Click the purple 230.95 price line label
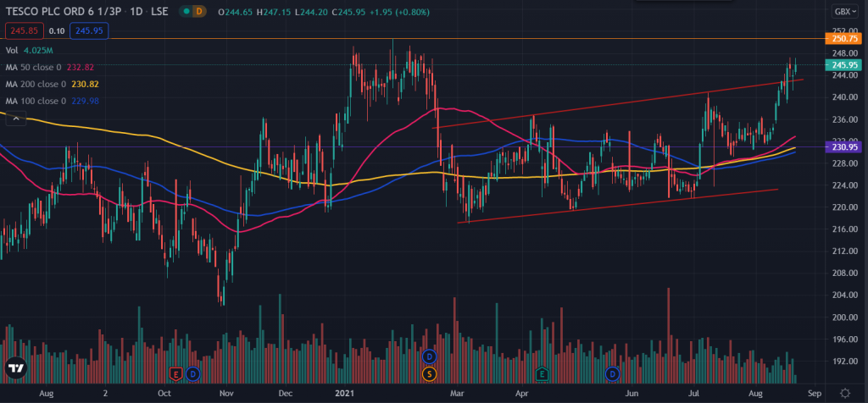Screen dimensions: 868x403 tap(845, 147)
